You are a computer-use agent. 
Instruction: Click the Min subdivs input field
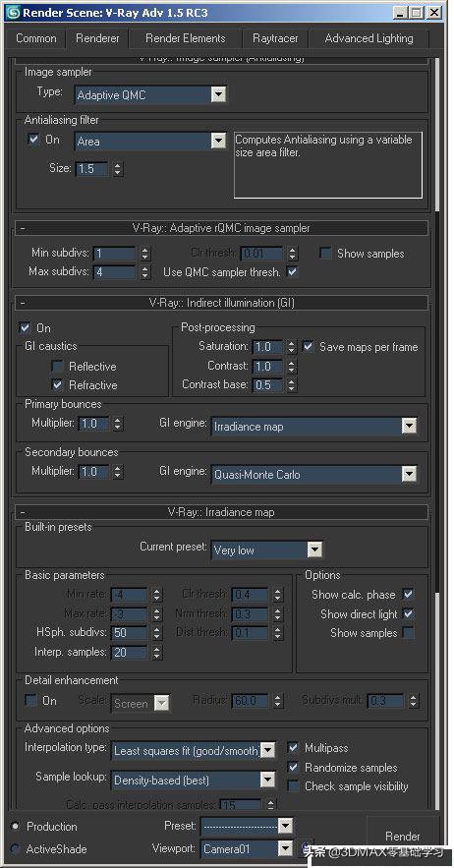[114, 254]
